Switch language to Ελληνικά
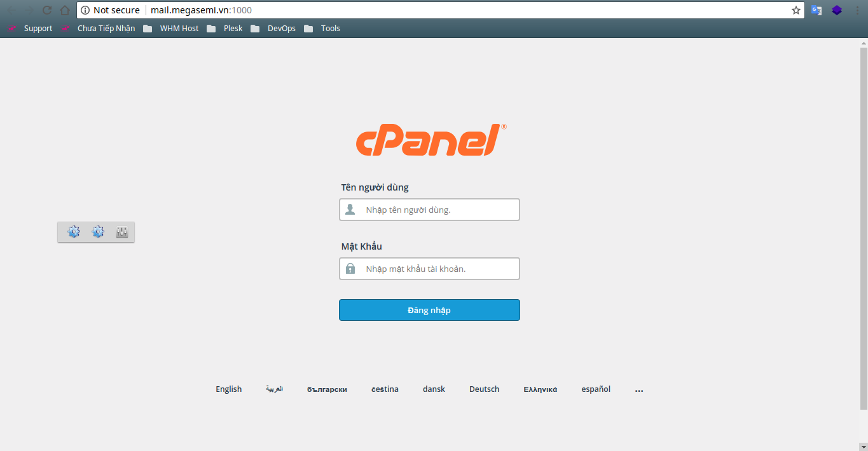 pyautogui.click(x=541, y=389)
